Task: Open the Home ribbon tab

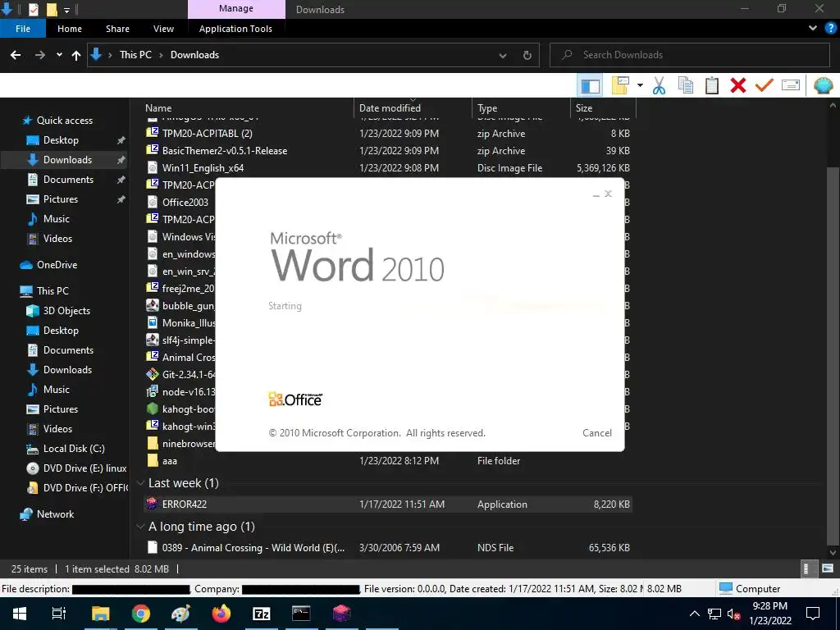Action: click(x=70, y=29)
